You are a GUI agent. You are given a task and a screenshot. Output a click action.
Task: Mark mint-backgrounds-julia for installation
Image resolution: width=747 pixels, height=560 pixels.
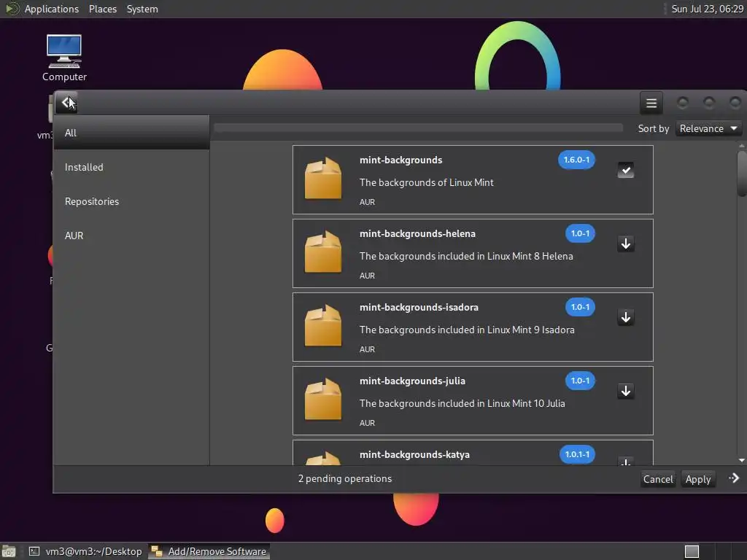625,391
